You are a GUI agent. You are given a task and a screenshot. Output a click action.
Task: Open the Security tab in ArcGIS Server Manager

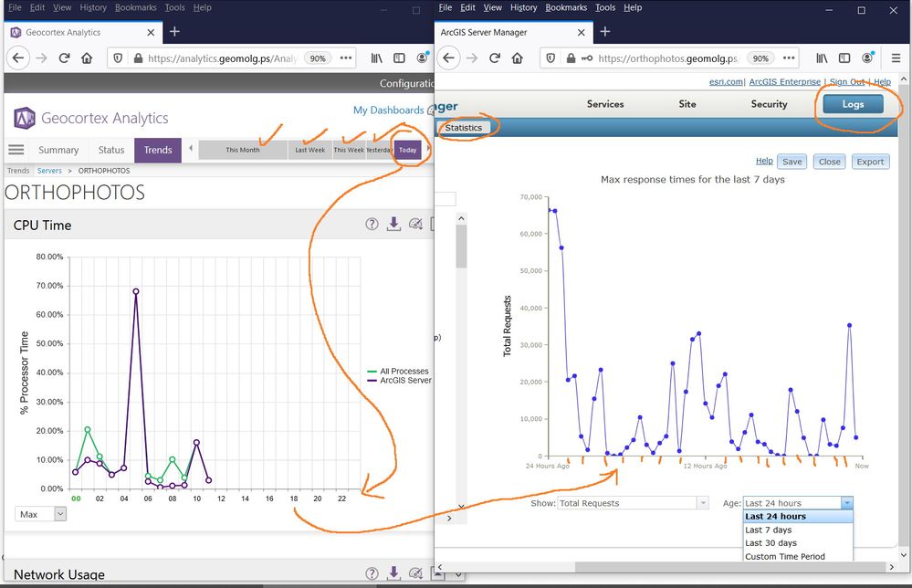(x=769, y=104)
